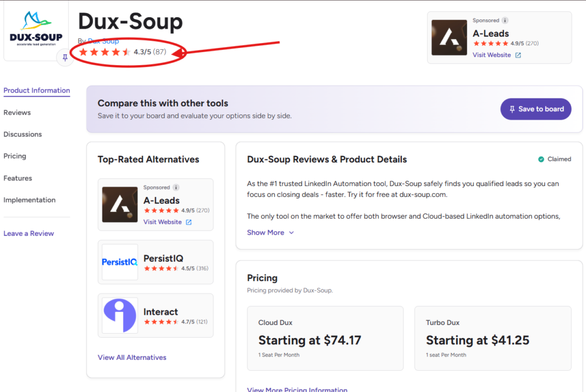Image resolution: width=586 pixels, height=392 pixels.
Task: Open the View All Alternatives link
Action: point(132,357)
